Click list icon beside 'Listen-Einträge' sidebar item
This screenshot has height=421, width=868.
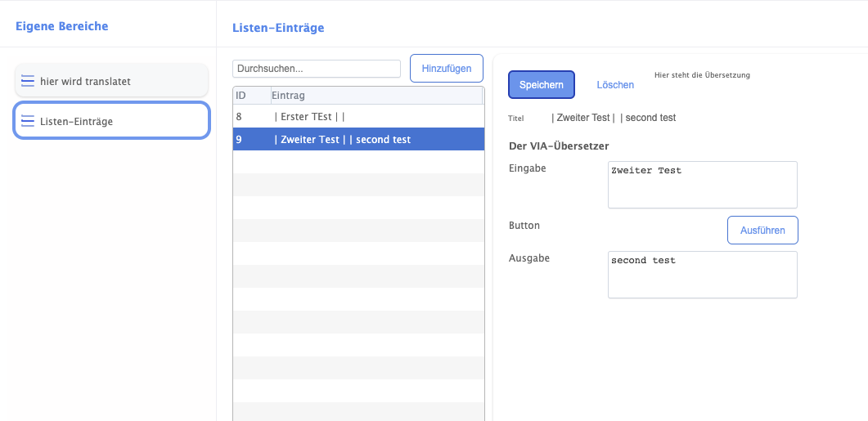point(28,121)
